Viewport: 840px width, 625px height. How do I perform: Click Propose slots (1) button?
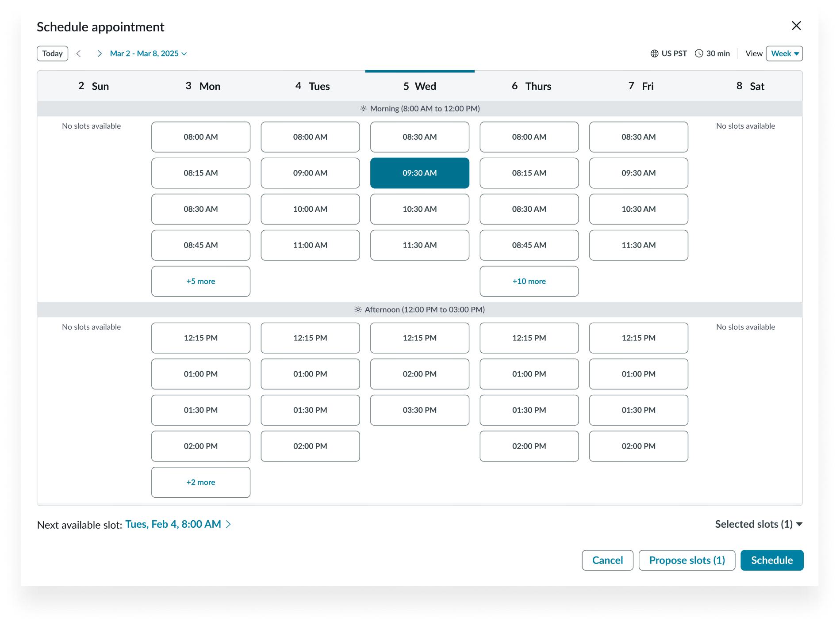point(687,560)
